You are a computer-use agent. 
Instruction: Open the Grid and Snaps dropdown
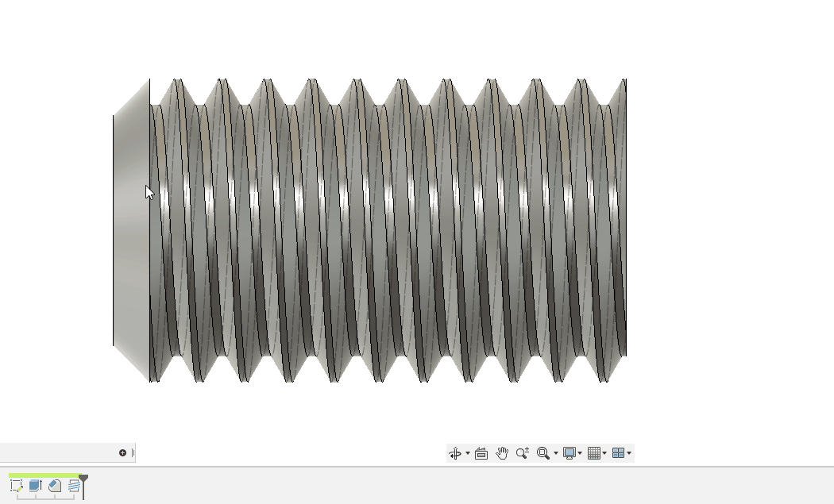pyautogui.click(x=605, y=452)
